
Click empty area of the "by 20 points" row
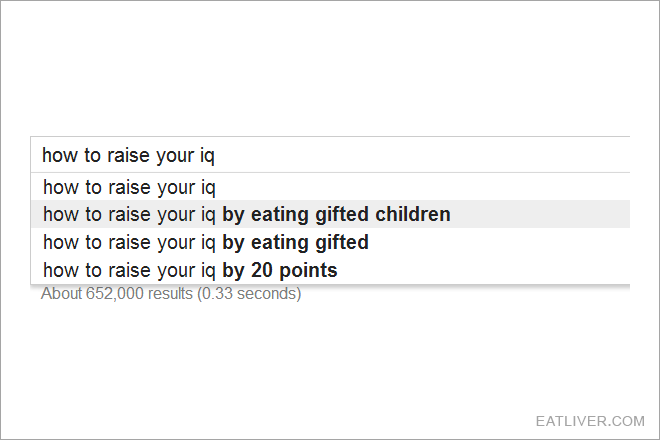484,270
